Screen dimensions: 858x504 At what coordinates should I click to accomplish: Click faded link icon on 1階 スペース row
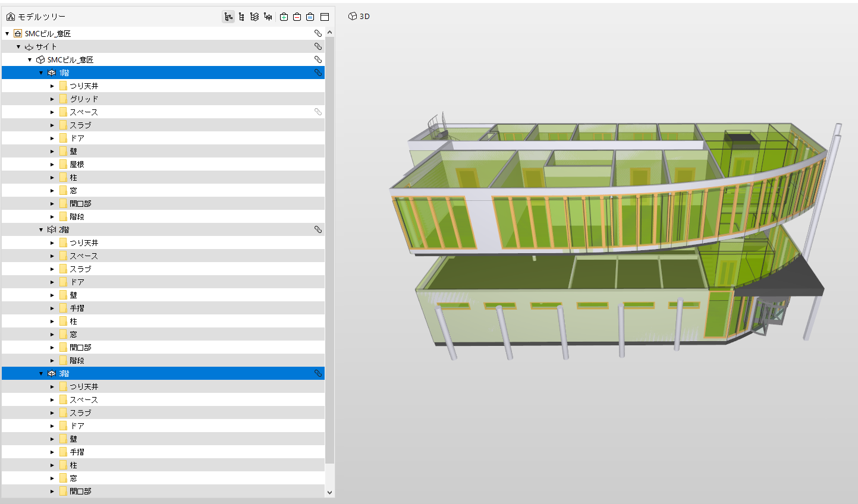pyautogui.click(x=318, y=112)
